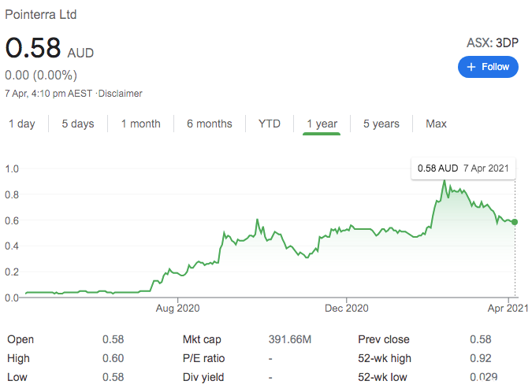Click the Dec 2020 axis label
This screenshot has width=532, height=392.
pos(347,309)
